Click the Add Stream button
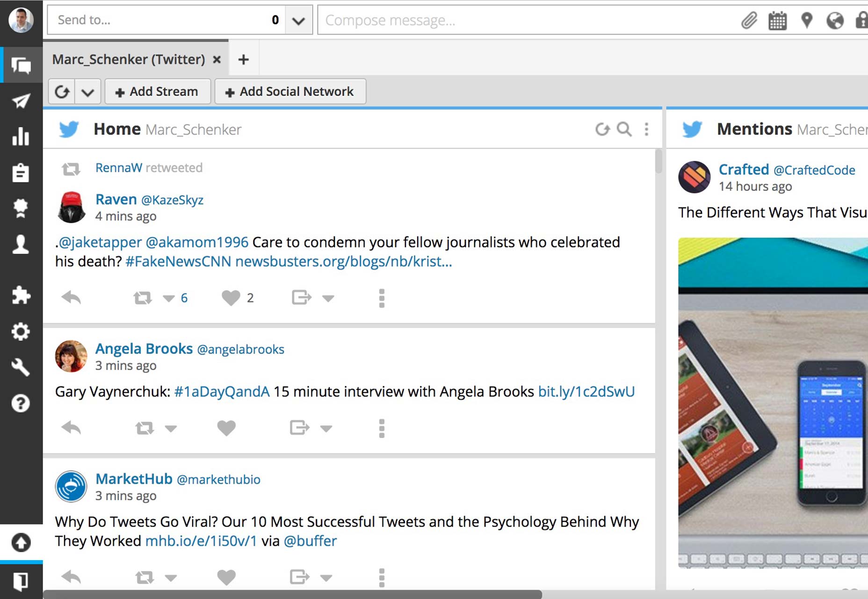 pos(158,91)
